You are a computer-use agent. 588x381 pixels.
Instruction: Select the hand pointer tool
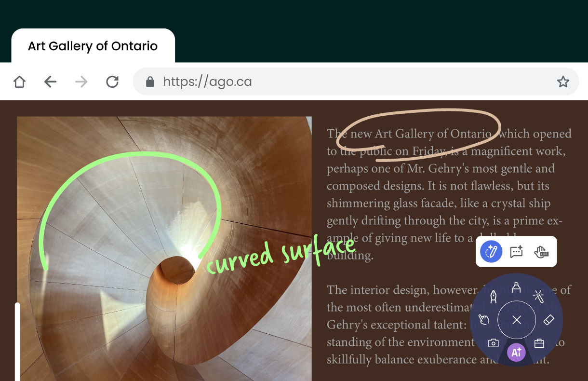tap(484, 320)
